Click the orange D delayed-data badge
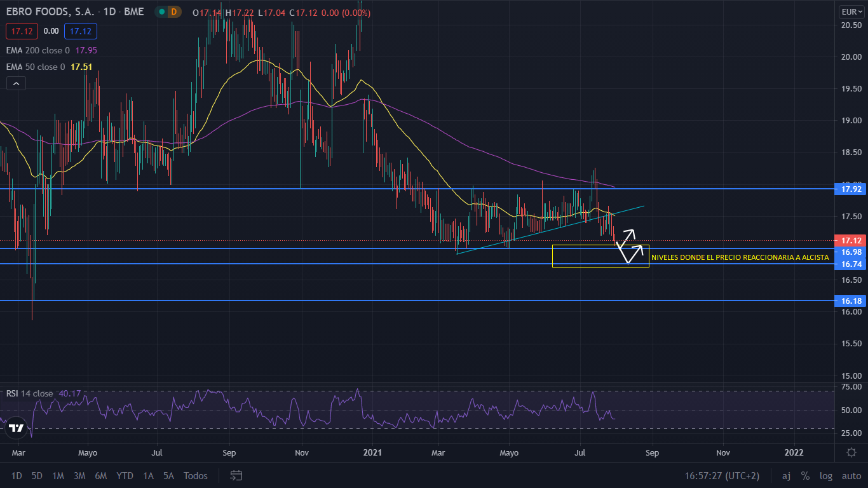 coord(175,12)
